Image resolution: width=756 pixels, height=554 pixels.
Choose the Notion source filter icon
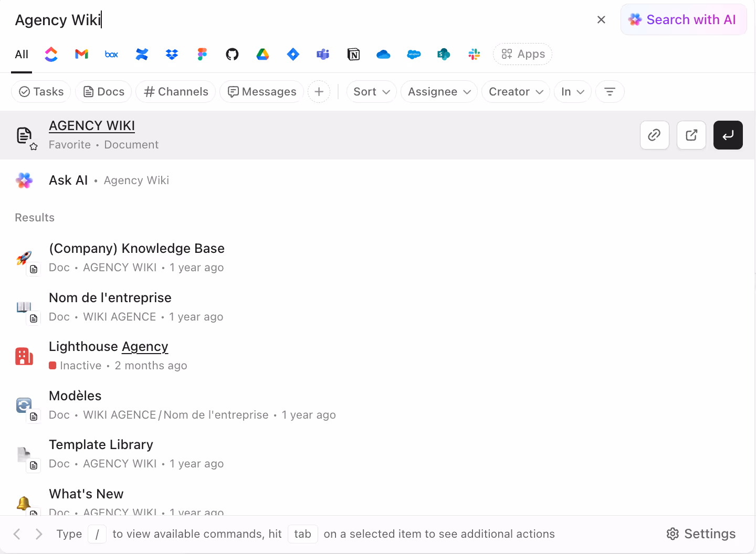353,54
